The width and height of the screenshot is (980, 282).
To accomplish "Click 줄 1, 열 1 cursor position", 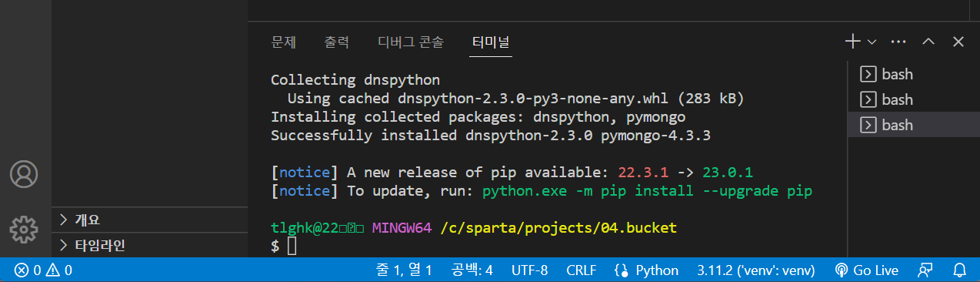I will point(404,270).
